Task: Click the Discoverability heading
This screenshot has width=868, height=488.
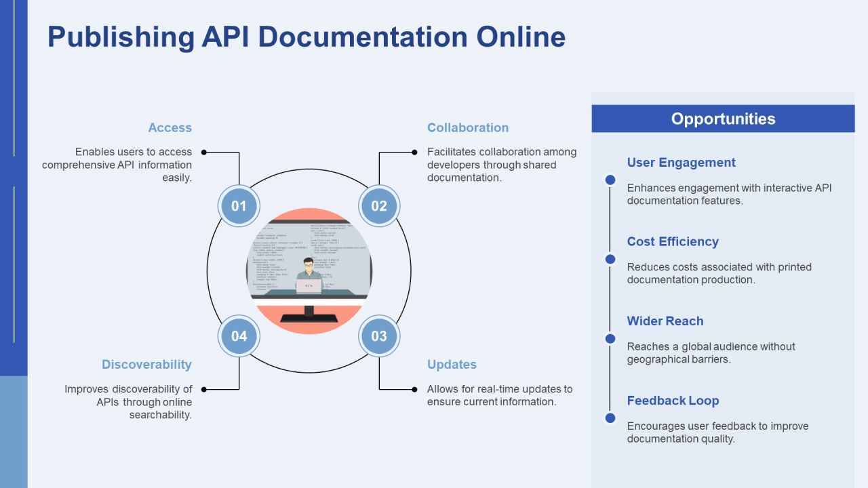Action: click(146, 364)
